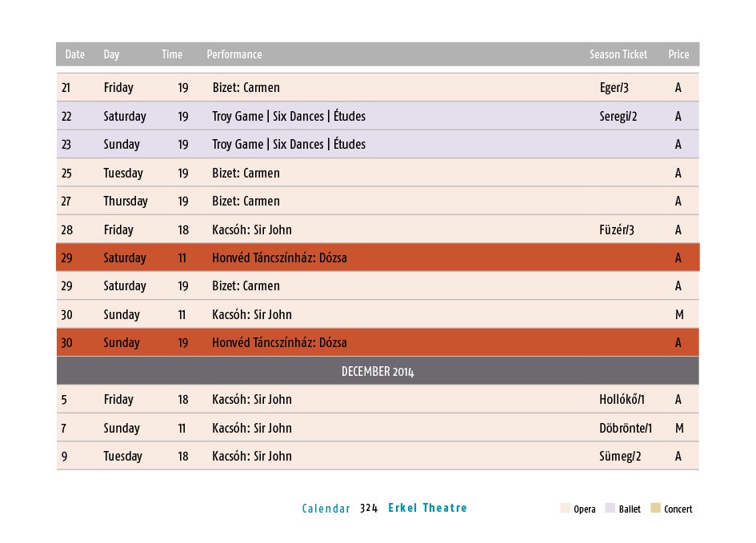756x543 pixels.
Task: Click the Calendar footer label
Action: pyautogui.click(x=326, y=509)
